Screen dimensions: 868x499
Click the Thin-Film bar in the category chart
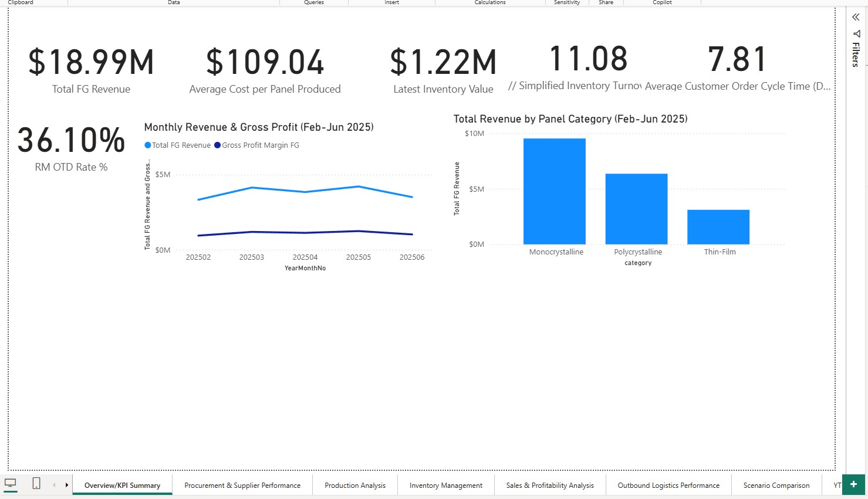click(x=718, y=227)
